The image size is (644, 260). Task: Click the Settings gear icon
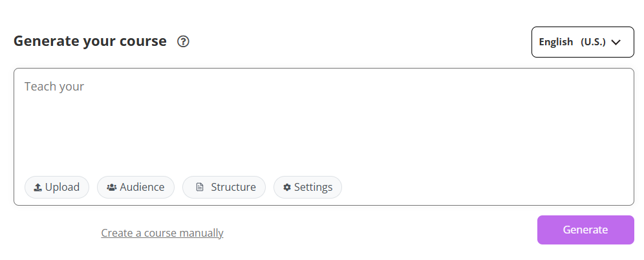(x=287, y=188)
